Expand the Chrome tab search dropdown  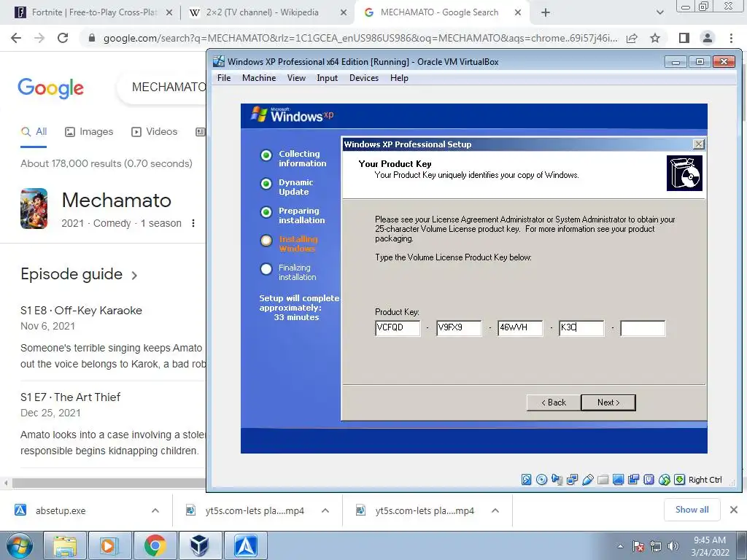(x=659, y=13)
